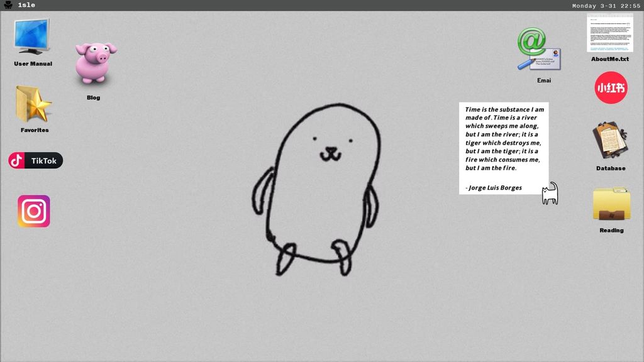
Task: Launch the TikTok shortcut
Action: click(35, 160)
